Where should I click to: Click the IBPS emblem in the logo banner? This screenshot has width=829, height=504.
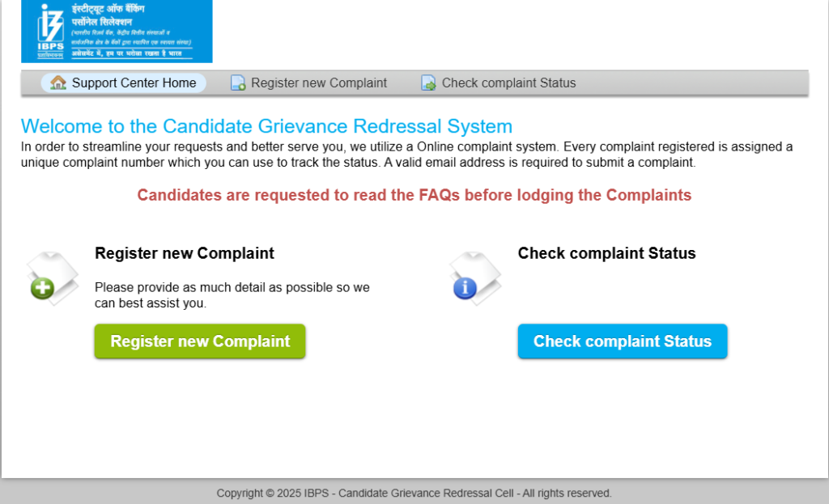pyautogui.click(x=50, y=31)
